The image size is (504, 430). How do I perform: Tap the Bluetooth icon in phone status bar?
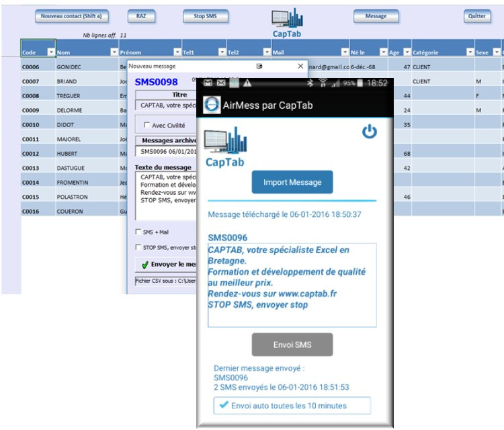(x=310, y=83)
